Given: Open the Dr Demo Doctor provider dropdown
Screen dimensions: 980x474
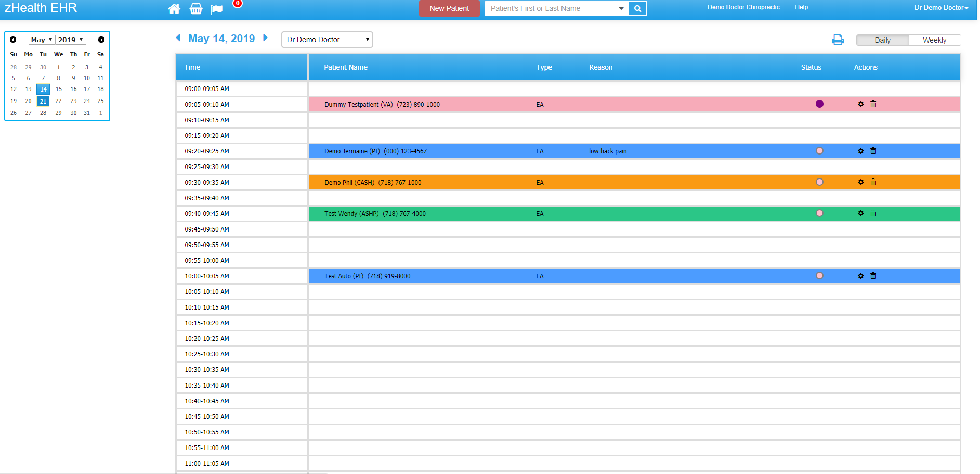Looking at the screenshot, I should click(x=327, y=40).
